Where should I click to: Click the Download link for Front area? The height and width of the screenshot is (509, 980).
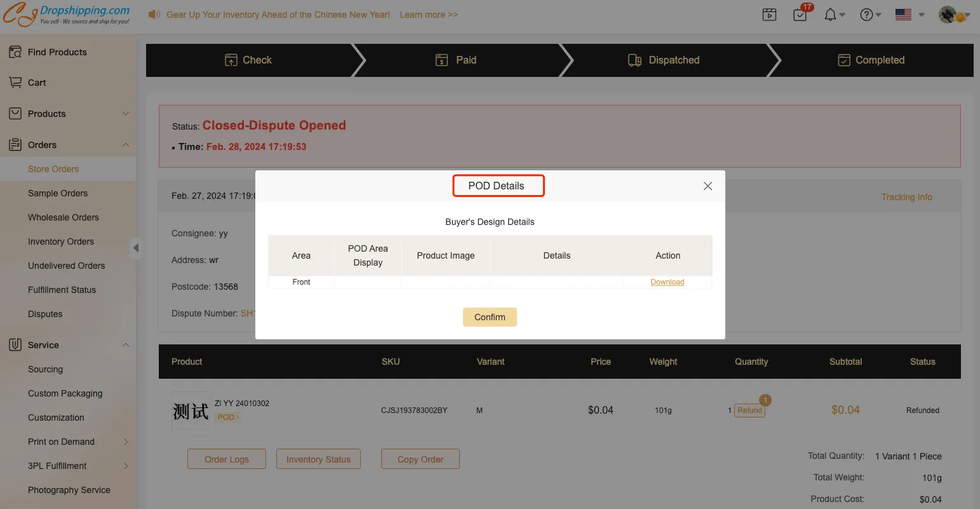[667, 282]
